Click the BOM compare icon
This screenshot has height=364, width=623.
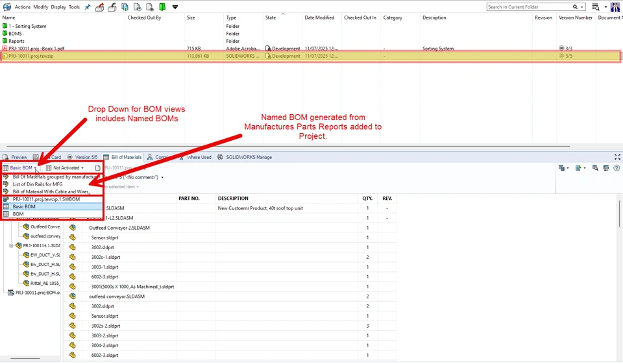tap(606, 168)
